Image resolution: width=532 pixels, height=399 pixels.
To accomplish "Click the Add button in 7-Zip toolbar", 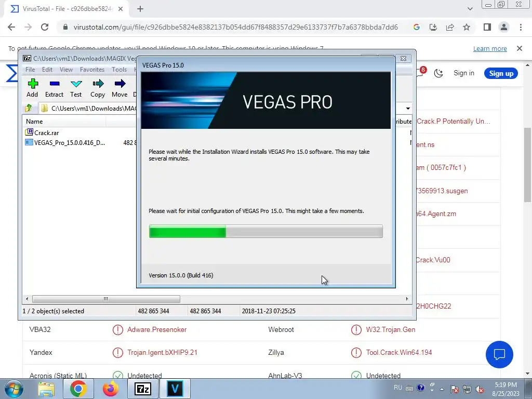I will [33, 88].
